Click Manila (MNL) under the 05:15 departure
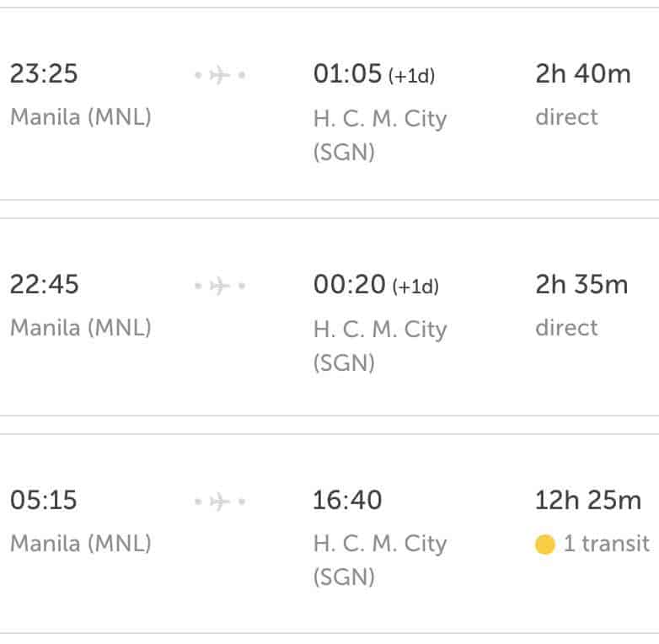 [80, 543]
